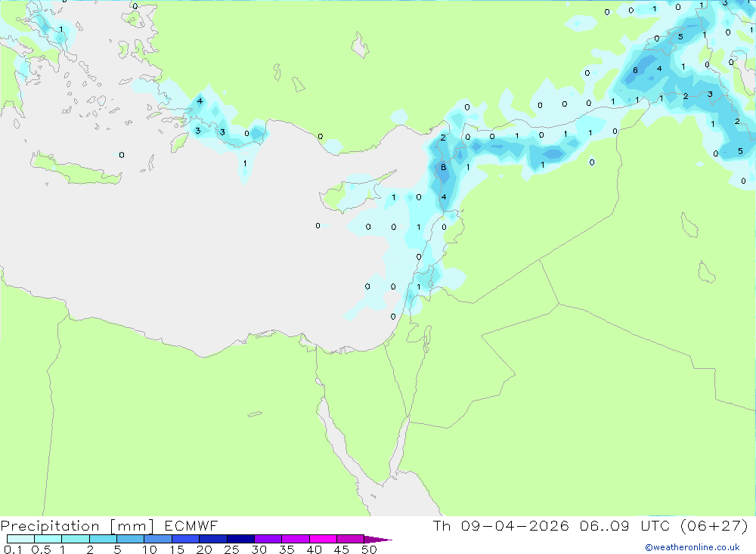This screenshot has height=554, width=756.
Task: Click the legend label '10'
Action: [150, 549]
